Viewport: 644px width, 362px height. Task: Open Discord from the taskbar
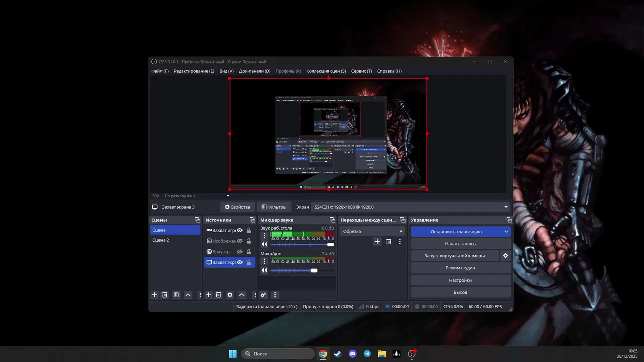[x=353, y=354]
